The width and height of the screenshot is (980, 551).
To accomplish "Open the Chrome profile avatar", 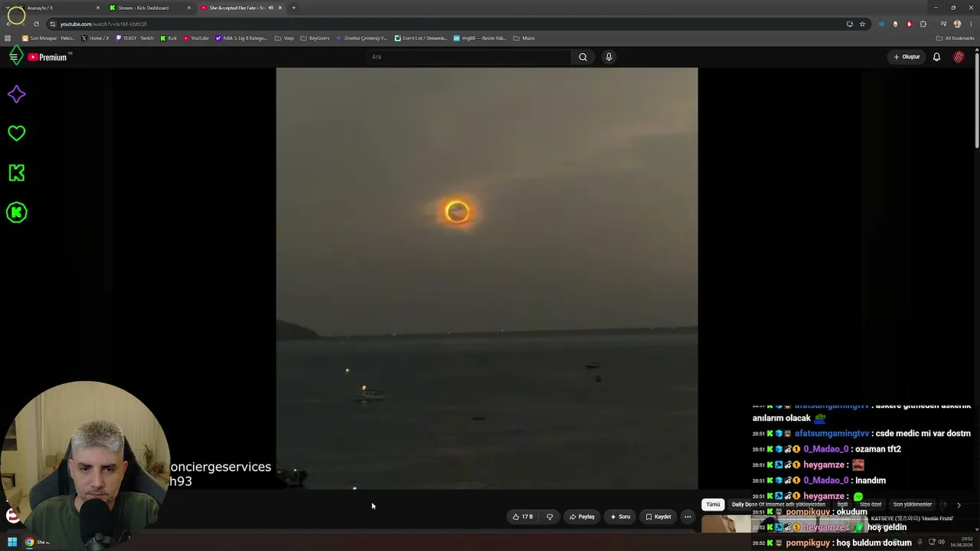I will (957, 24).
